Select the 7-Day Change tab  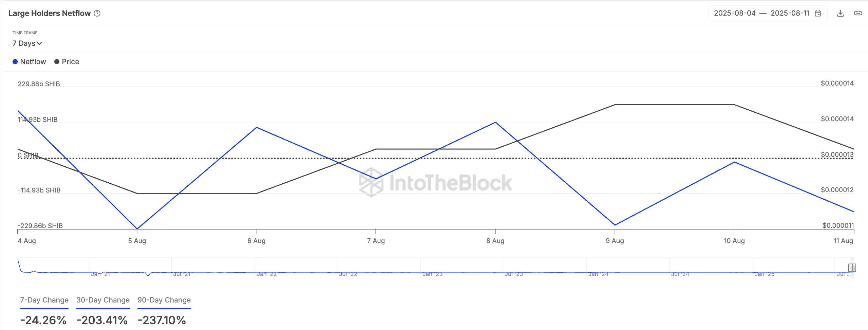click(x=44, y=300)
